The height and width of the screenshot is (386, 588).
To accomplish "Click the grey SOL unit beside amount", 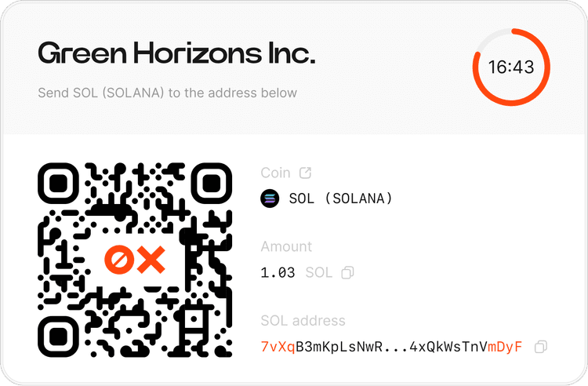I will [319, 273].
